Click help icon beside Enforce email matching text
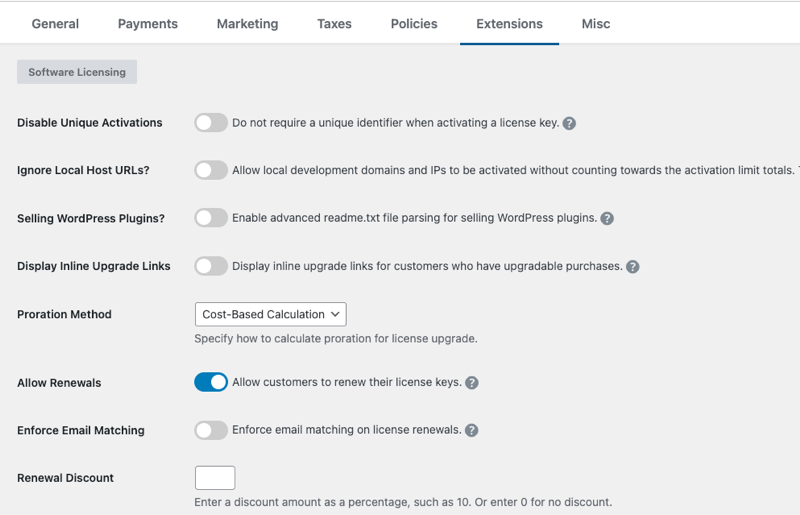The width and height of the screenshot is (800, 515). (x=472, y=431)
